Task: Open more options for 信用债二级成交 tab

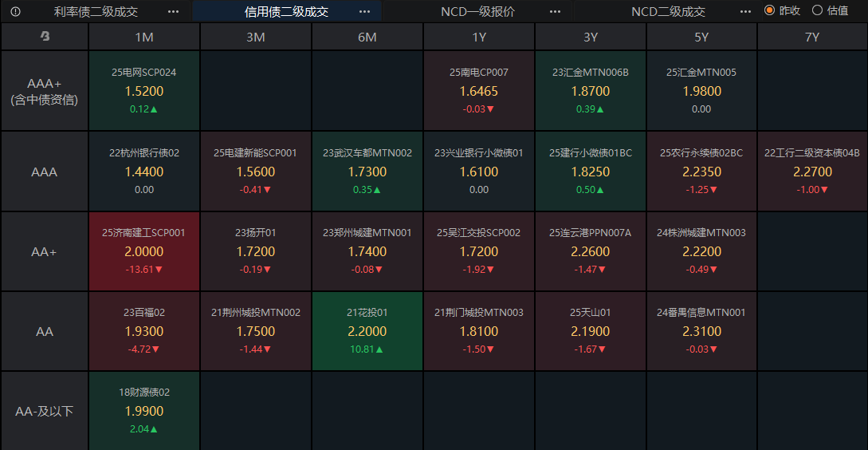Action: click(x=364, y=12)
